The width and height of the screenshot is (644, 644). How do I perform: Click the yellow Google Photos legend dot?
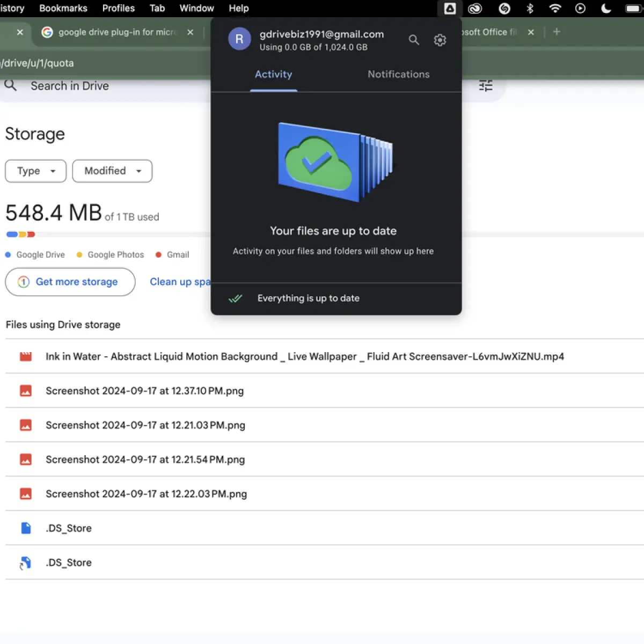(79, 255)
